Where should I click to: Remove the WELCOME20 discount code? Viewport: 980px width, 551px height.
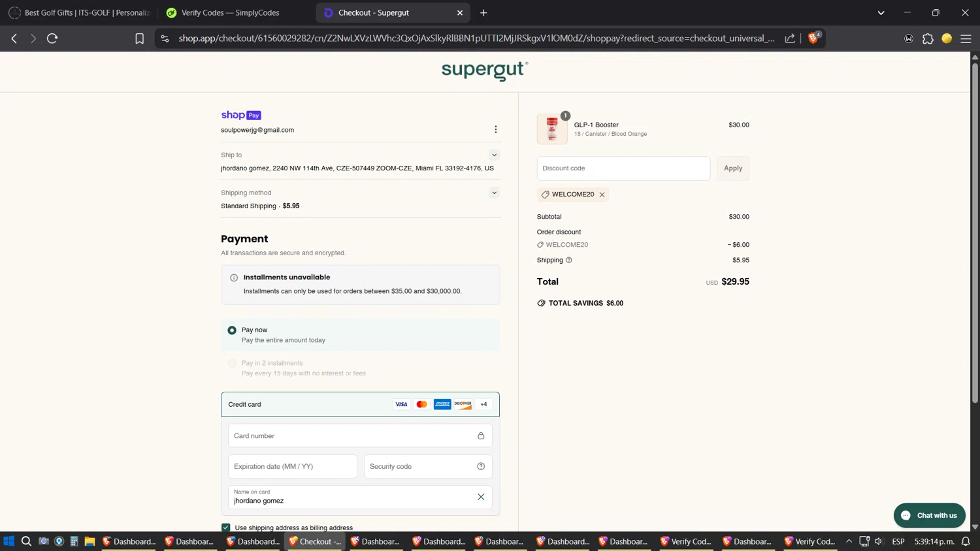(x=602, y=195)
